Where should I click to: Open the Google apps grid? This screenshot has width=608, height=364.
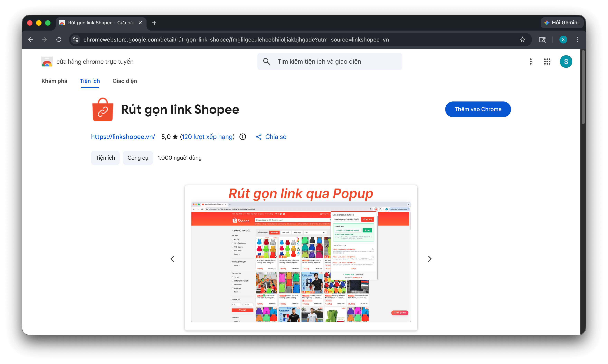(x=547, y=62)
